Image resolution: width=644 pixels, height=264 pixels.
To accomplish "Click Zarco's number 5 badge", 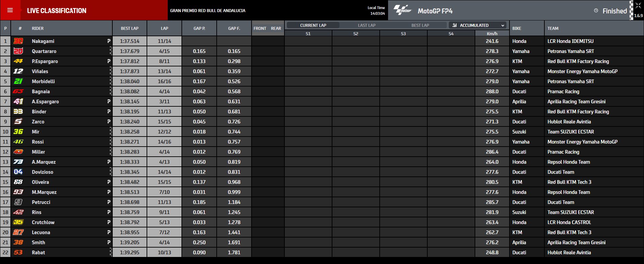I will point(18,121).
